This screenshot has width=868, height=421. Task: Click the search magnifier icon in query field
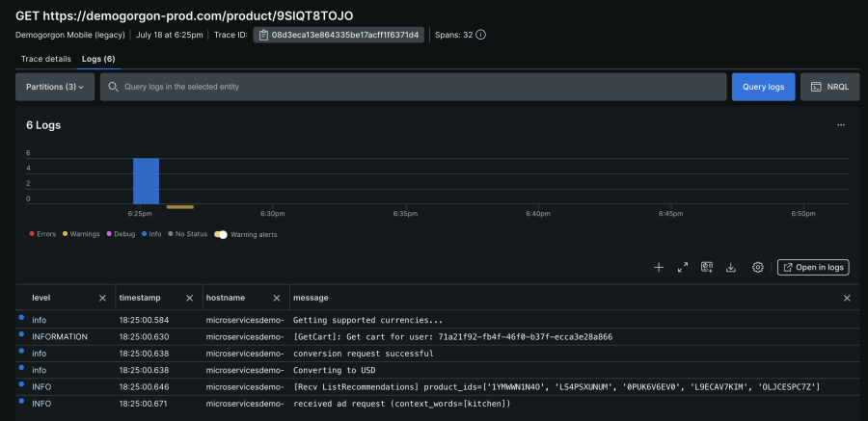point(113,87)
